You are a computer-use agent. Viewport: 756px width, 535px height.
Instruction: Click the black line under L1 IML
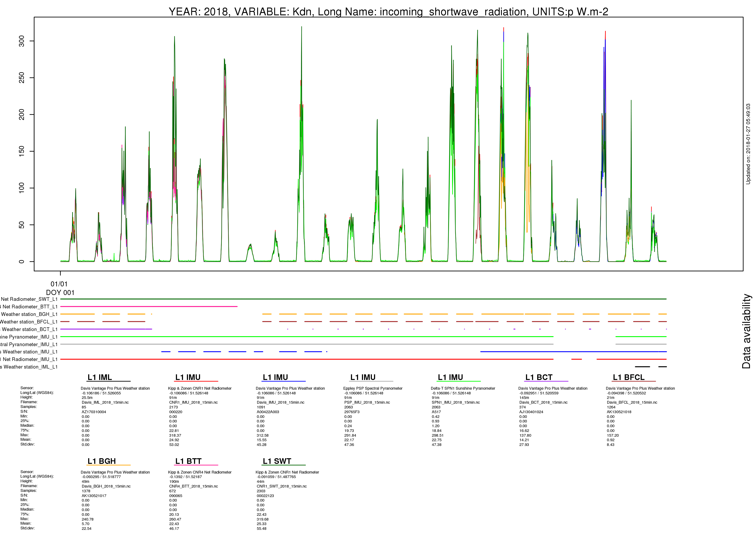coord(109,381)
